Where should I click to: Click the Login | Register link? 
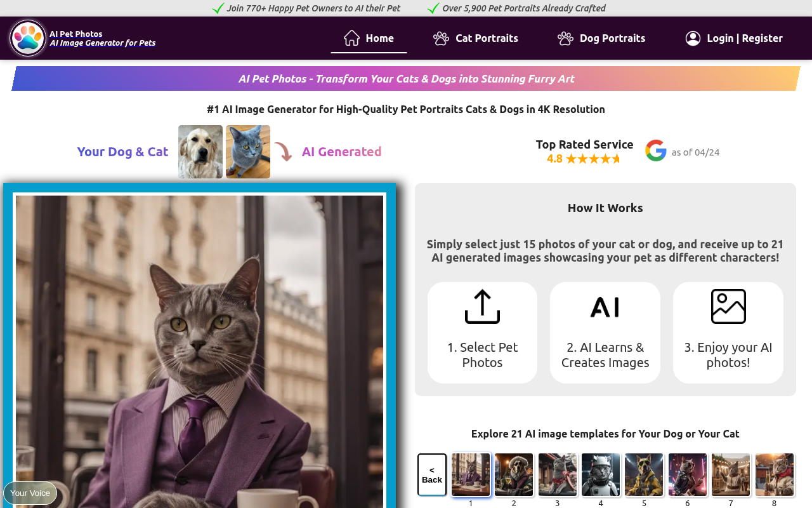click(x=745, y=38)
